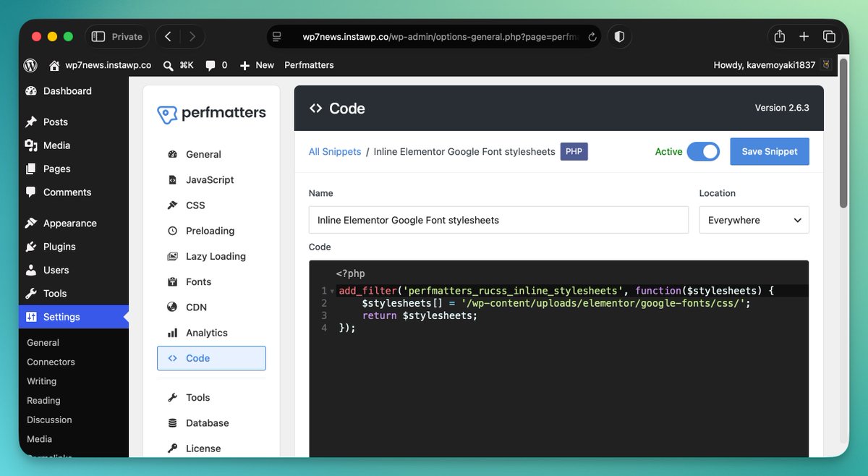Screen dimensions: 868x476
Task: Click the Comments icon in WordPress sidebar
Action: click(x=31, y=192)
